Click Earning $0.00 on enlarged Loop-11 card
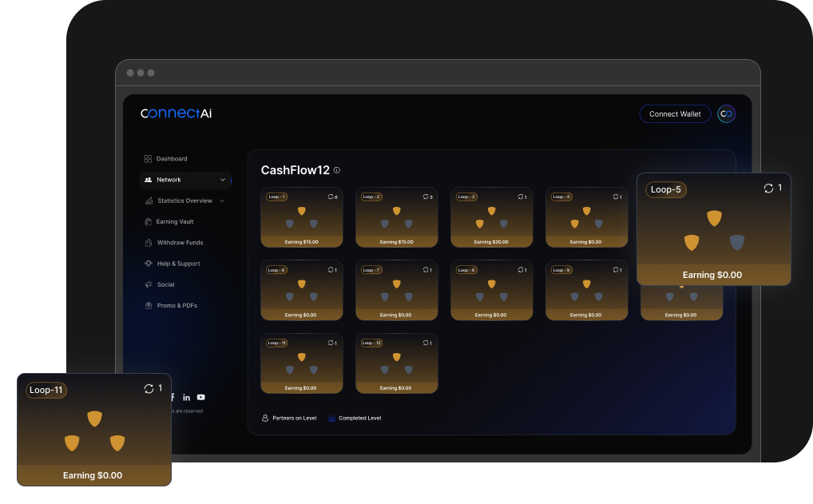Screen dimensions: 813x504 pyautogui.click(x=93, y=475)
